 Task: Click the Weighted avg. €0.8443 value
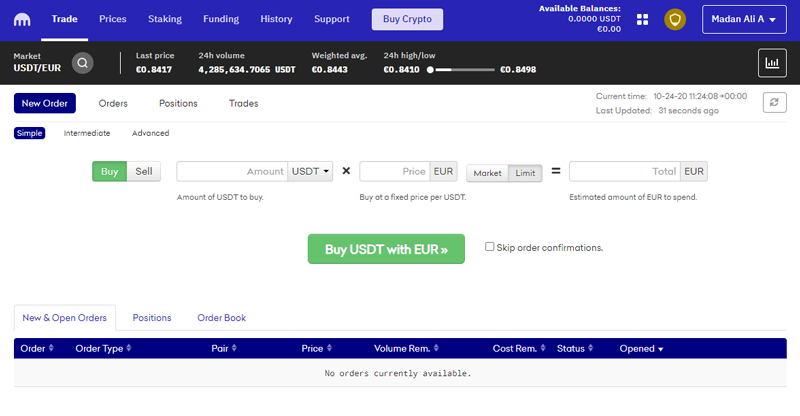tap(330, 69)
